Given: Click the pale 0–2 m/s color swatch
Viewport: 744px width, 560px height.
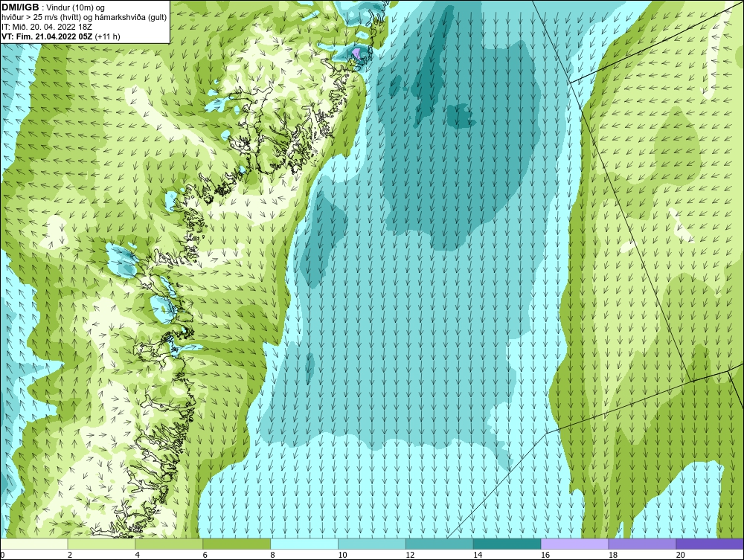Looking at the screenshot, I should coord(34,544).
